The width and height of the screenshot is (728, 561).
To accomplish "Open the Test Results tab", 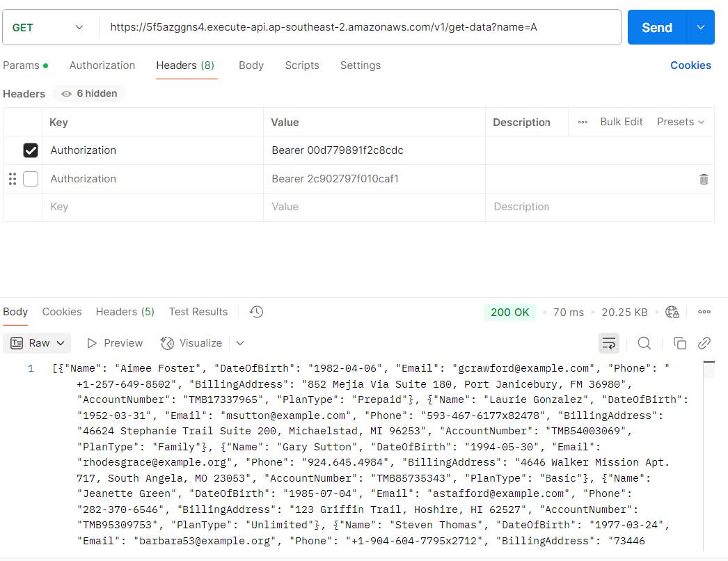I will 198,312.
